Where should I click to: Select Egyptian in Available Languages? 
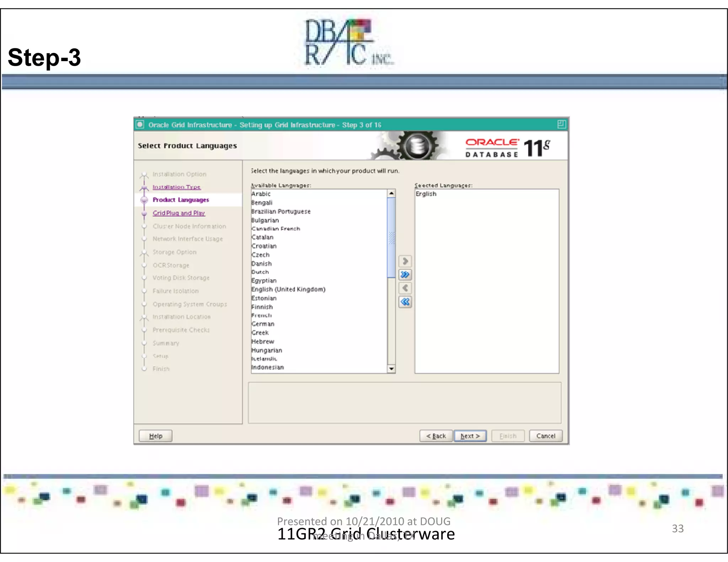coord(319,281)
